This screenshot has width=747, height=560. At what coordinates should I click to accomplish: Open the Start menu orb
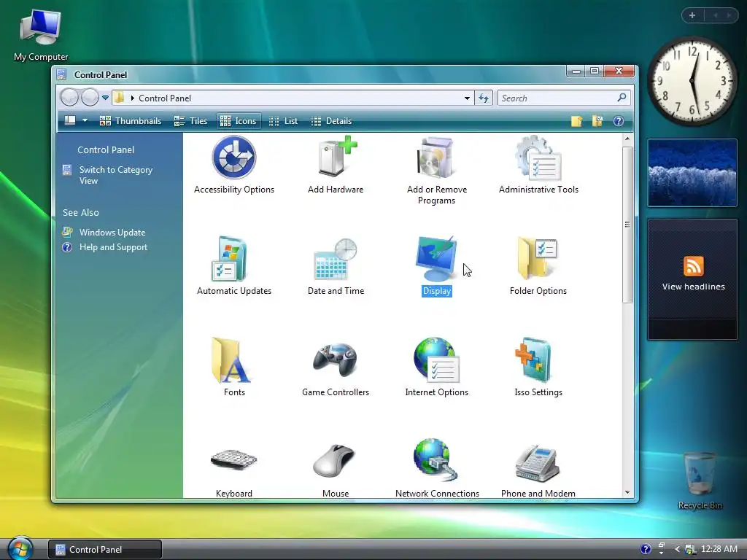(20, 548)
